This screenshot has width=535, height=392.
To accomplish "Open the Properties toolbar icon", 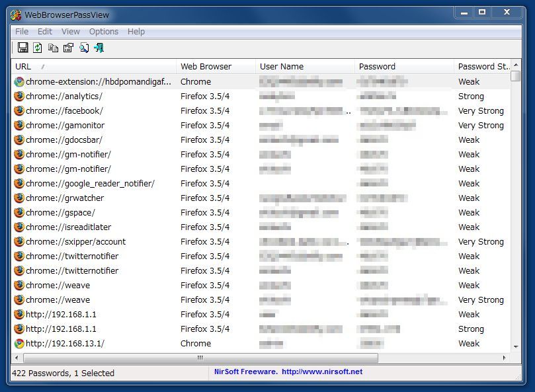I will coord(69,48).
